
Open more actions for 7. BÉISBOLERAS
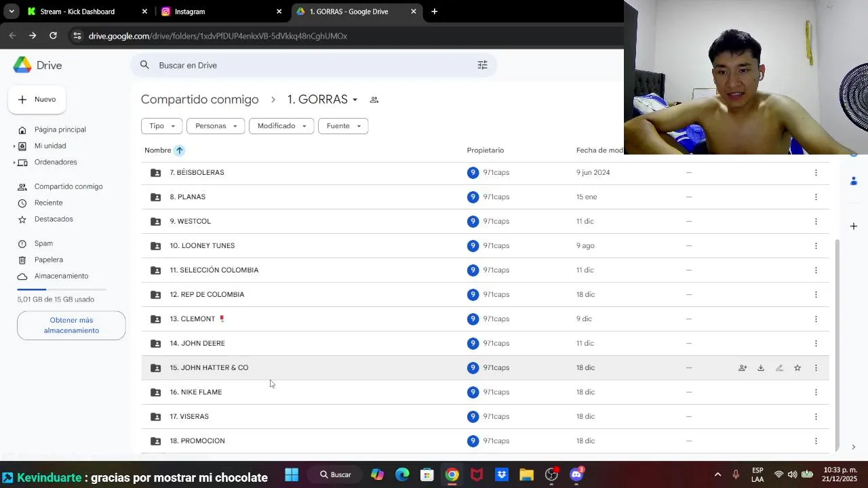coord(816,173)
